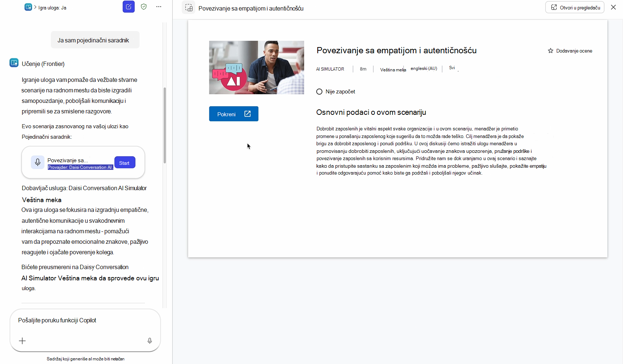The width and height of the screenshot is (623, 364).
Task: Click the 'Učenje (Frontier)' agent name
Action: (x=43, y=64)
